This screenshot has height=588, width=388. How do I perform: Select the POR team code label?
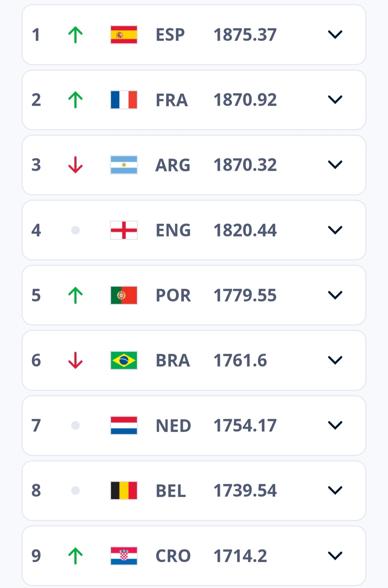[173, 295]
